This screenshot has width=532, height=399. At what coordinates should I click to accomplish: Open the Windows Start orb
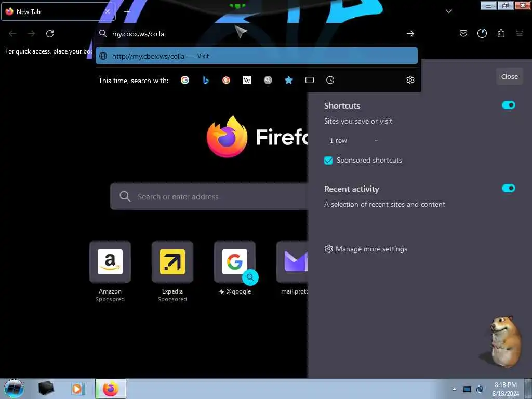[14, 389]
